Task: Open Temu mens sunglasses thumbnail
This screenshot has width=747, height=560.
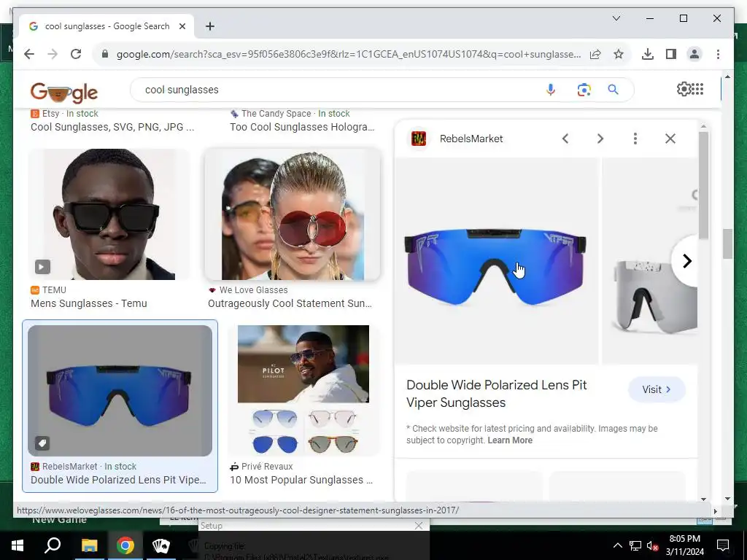Action: tap(109, 214)
